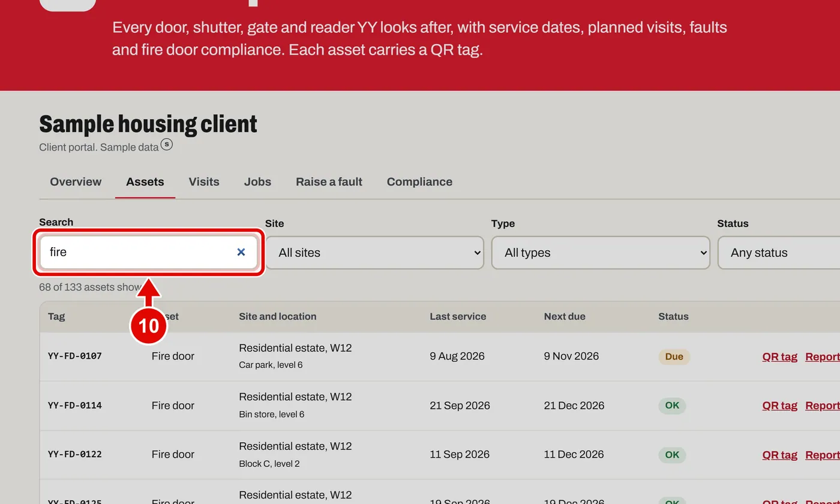The height and width of the screenshot is (504, 840).
Task: Click the Tag column header
Action: coord(56,316)
